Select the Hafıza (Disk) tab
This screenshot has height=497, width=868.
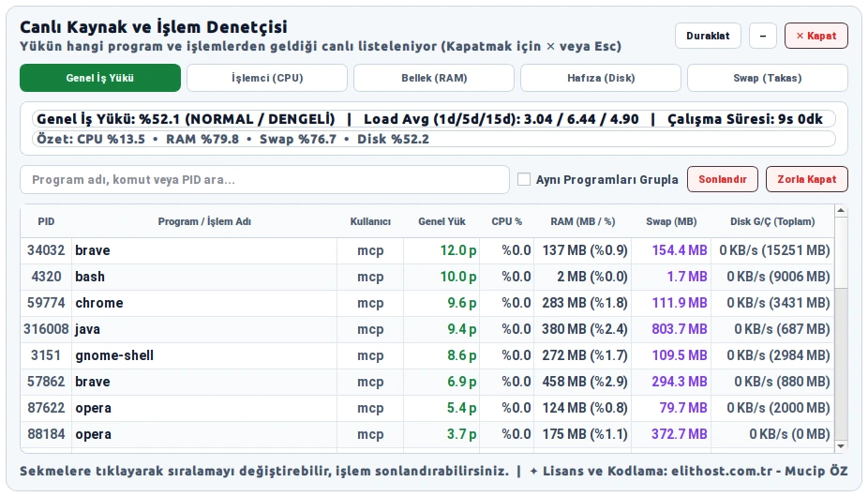[601, 78]
